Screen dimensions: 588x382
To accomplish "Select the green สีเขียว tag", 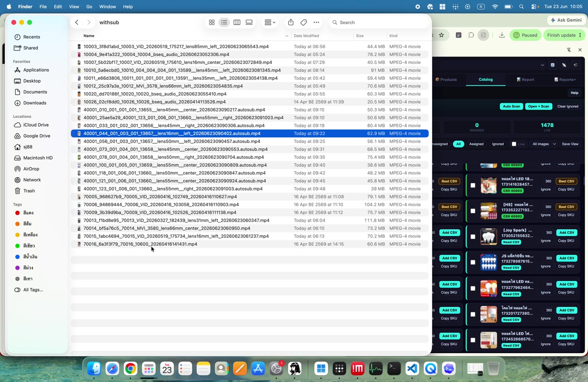I will click(29, 246).
